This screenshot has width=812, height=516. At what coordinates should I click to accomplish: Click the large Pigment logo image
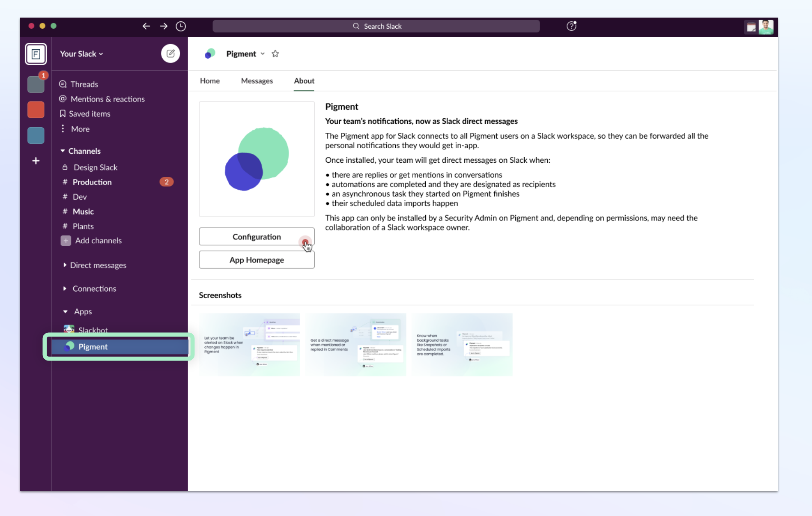(257, 159)
